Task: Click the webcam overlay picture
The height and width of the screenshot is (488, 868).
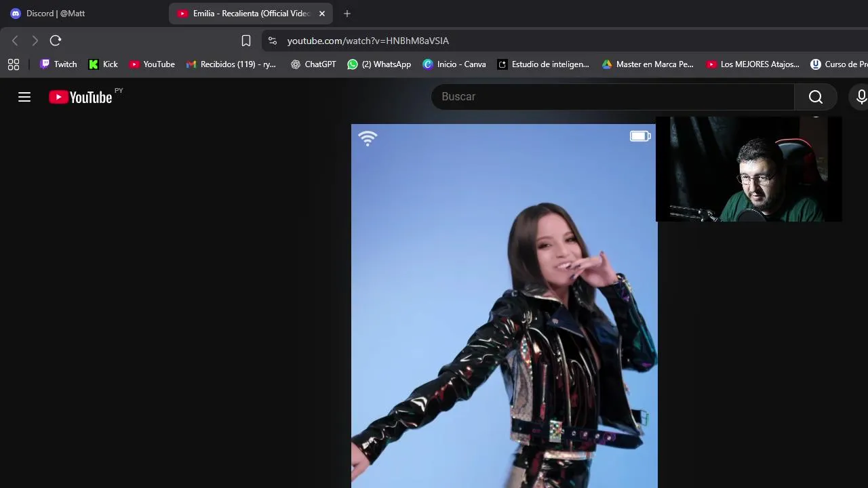Action: (749, 169)
